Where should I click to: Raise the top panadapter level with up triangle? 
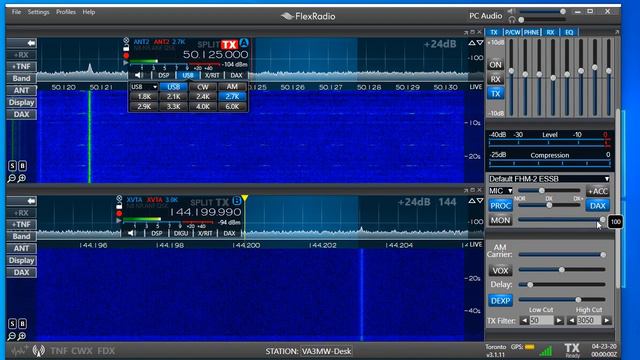coord(472,42)
